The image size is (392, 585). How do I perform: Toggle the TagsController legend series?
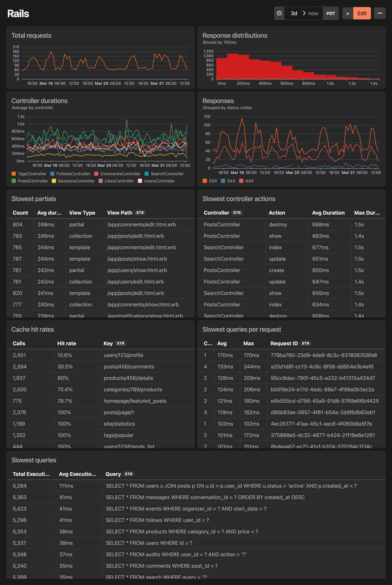click(32, 174)
